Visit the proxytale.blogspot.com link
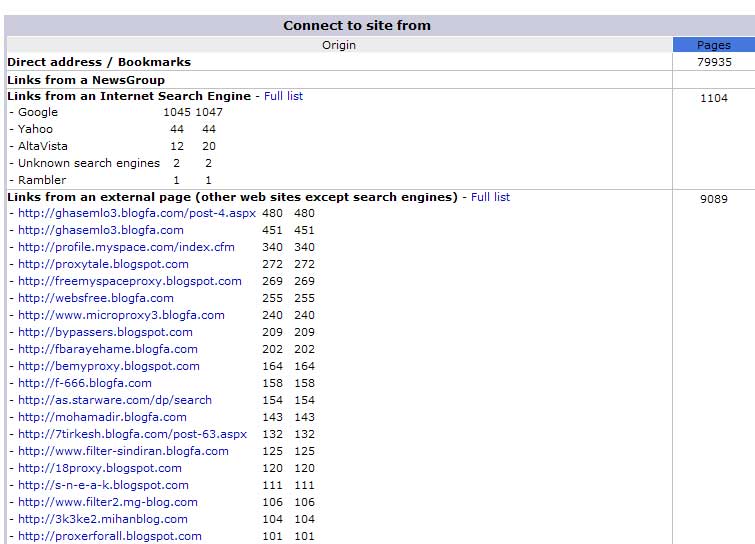Viewport: 755px width, 544px height. click(103, 264)
